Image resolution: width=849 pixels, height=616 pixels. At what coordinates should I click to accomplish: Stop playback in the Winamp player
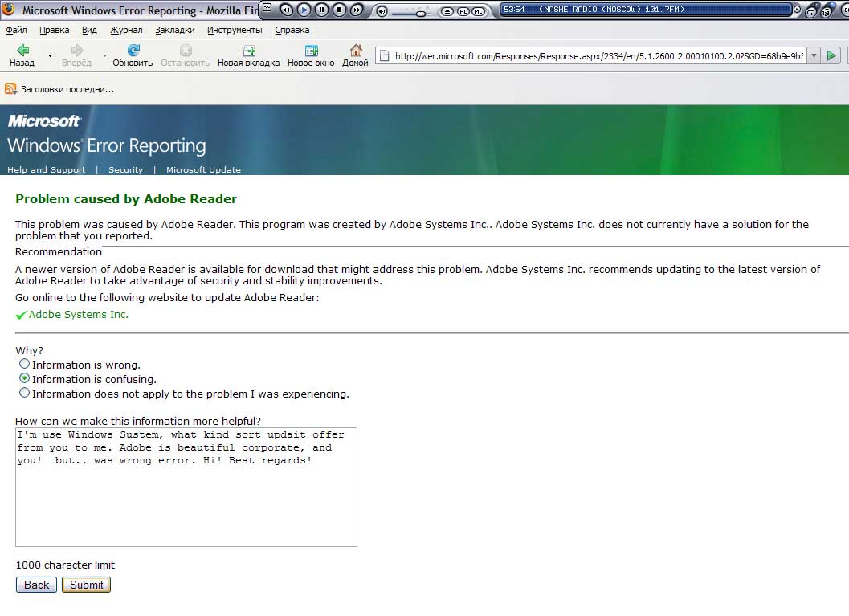point(339,10)
